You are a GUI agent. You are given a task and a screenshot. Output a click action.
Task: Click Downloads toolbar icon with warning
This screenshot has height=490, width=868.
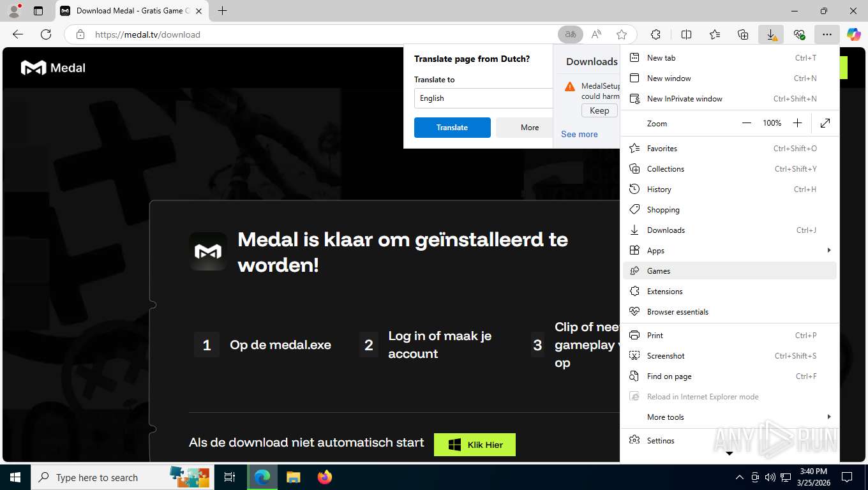771,34
